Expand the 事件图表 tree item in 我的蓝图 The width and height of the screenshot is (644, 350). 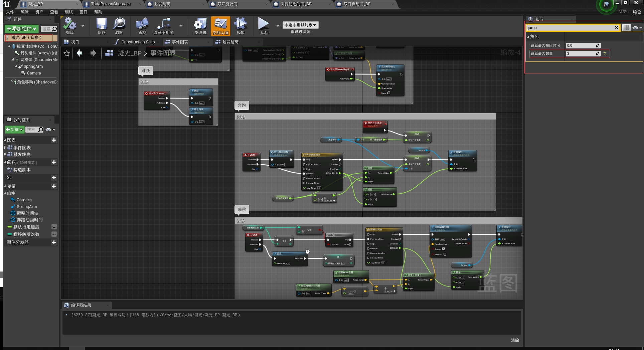coord(5,147)
